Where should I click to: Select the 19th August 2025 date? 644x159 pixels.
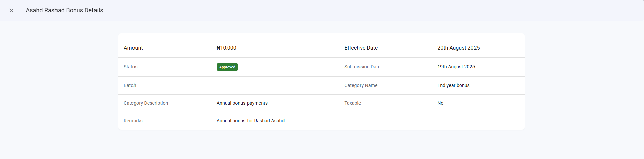click(x=456, y=67)
